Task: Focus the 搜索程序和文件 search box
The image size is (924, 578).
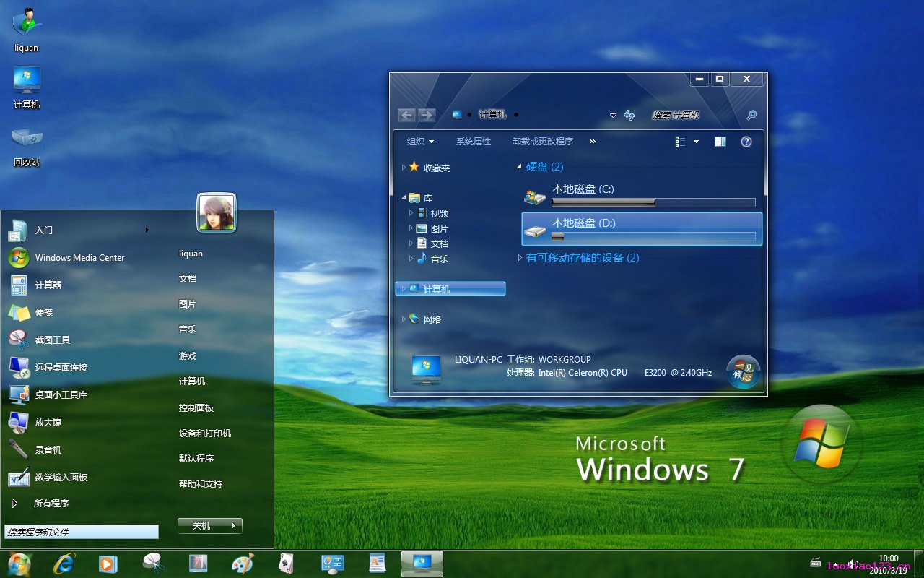Action: (82, 532)
